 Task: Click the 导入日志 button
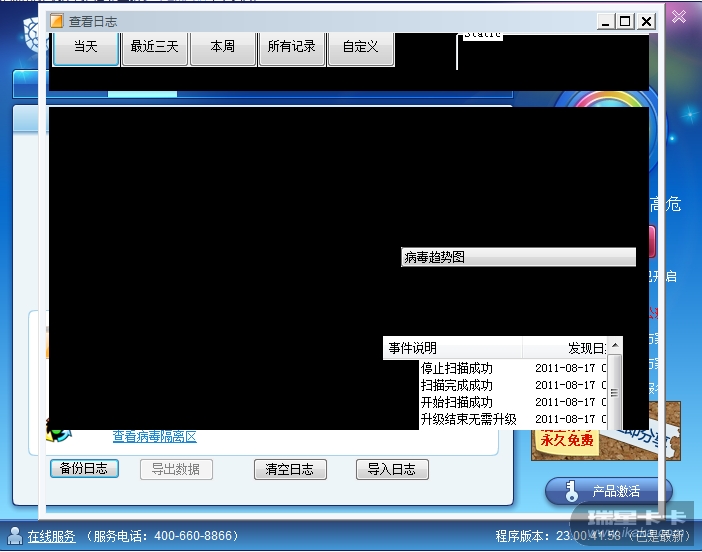point(392,469)
